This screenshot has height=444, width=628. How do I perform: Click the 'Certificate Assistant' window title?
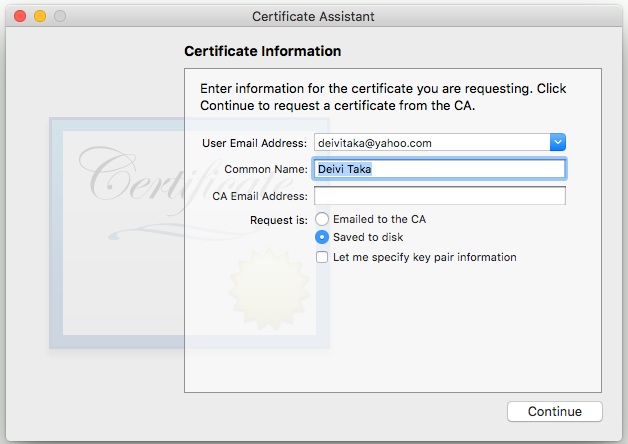tap(313, 17)
